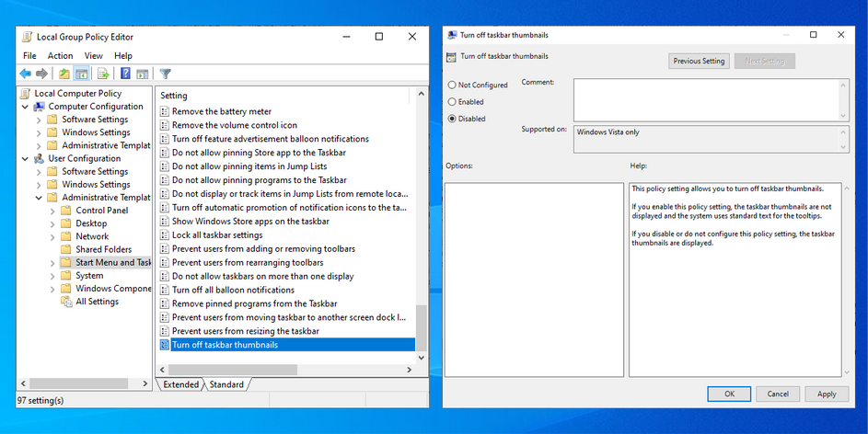The image size is (868, 434).
Task: Click the Export List toolbar icon
Action: point(102,74)
